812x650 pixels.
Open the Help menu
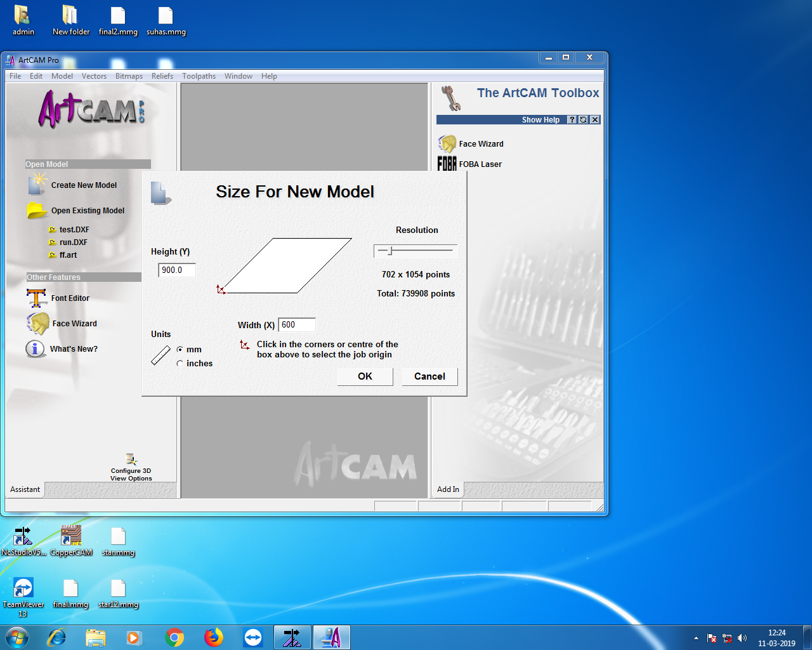point(269,76)
